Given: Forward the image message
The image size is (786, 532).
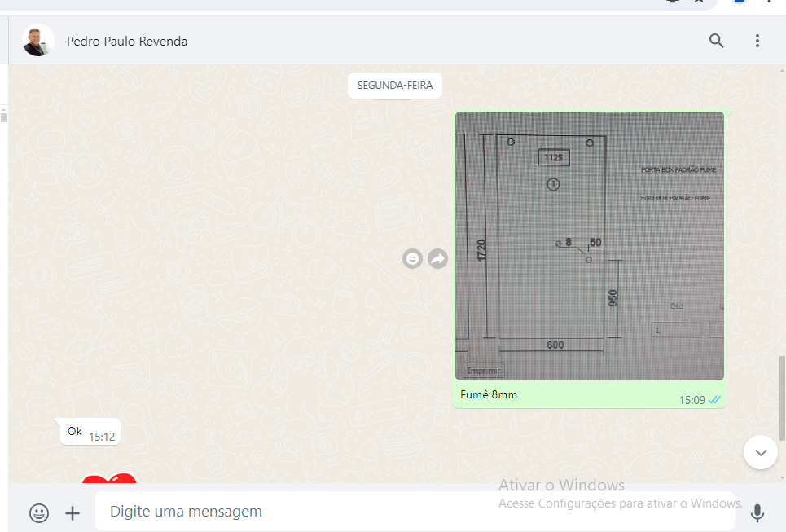Looking at the screenshot, I should click(437, 259).
